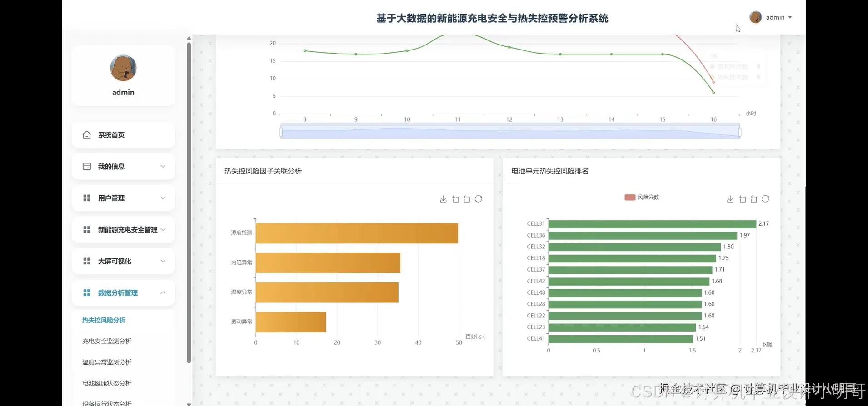Collapse the 数据分析管理 menu chevron

click(x=163, y=292)
